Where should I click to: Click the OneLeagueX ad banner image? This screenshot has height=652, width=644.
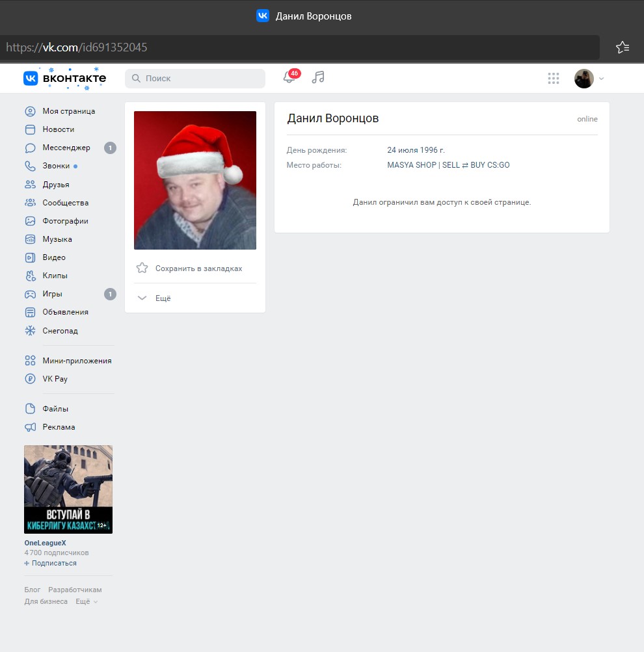click(x=68, y=489)
